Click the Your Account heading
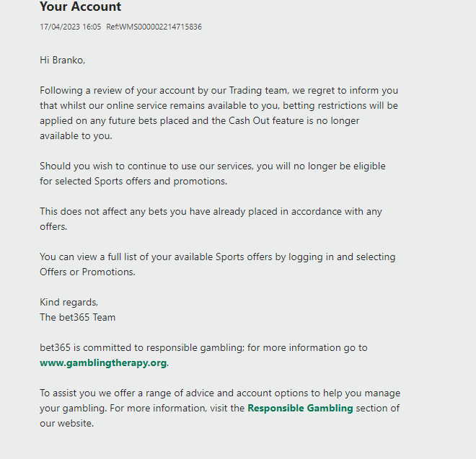 click(x=81, y=6)
